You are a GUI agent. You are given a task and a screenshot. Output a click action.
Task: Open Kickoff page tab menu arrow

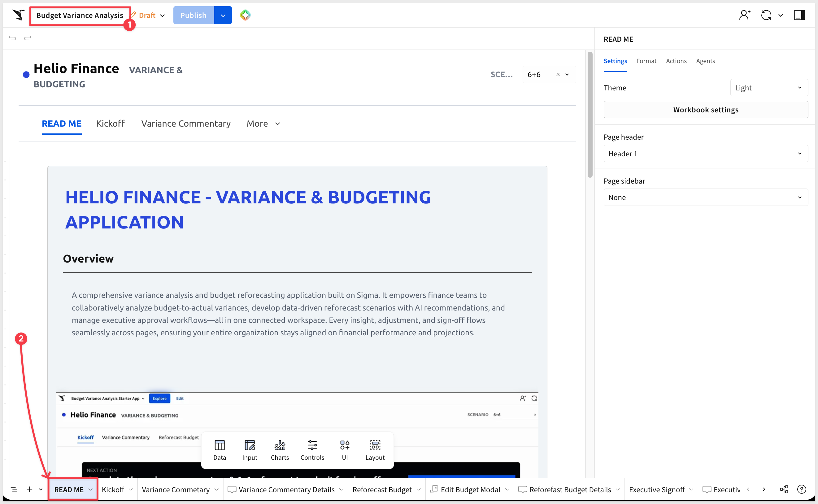pyautogui.click(x=131, y=489)
